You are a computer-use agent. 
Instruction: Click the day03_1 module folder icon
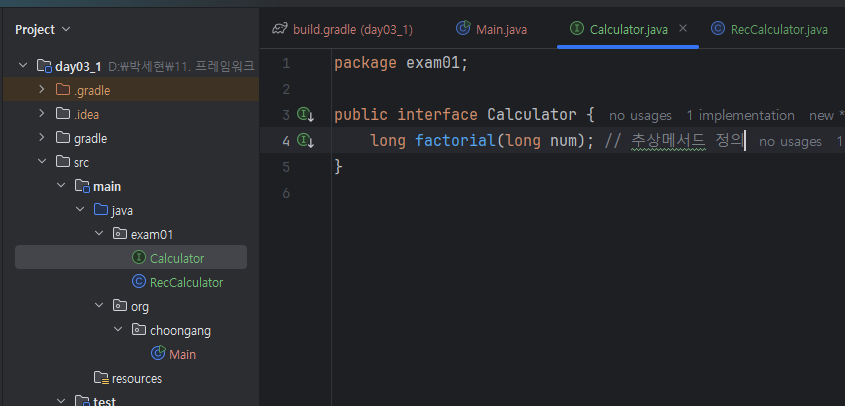coord(44,66)
